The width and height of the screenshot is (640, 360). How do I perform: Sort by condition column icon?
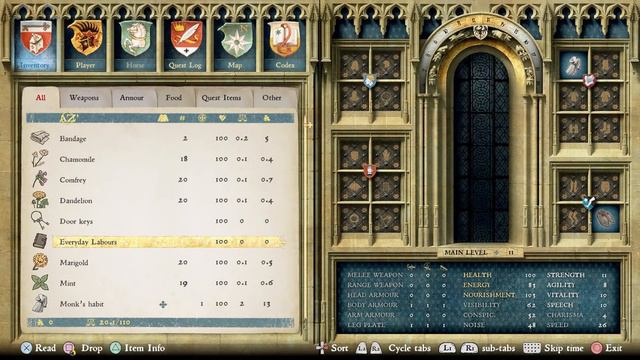202,118
